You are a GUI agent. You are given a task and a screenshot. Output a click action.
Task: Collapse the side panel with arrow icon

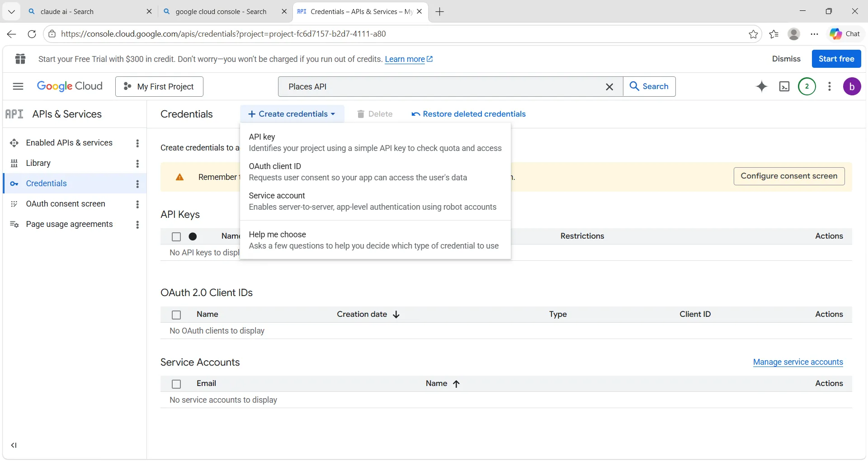[x=14, y=445]
